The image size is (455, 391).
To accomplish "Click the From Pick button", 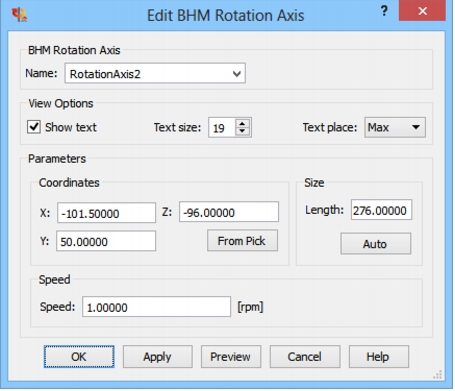I will click(x=242, y=241).
